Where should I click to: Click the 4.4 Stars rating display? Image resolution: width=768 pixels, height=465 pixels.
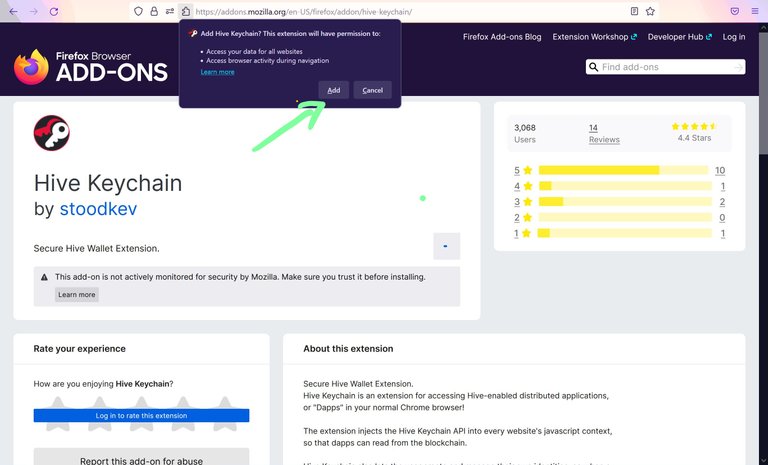pyautogui.click(x=694, y=133)
